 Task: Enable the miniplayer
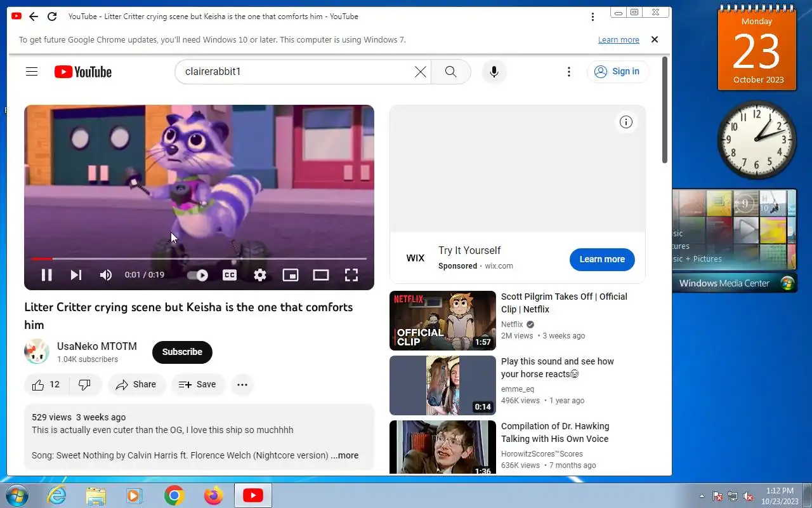[x=291, y=275]
